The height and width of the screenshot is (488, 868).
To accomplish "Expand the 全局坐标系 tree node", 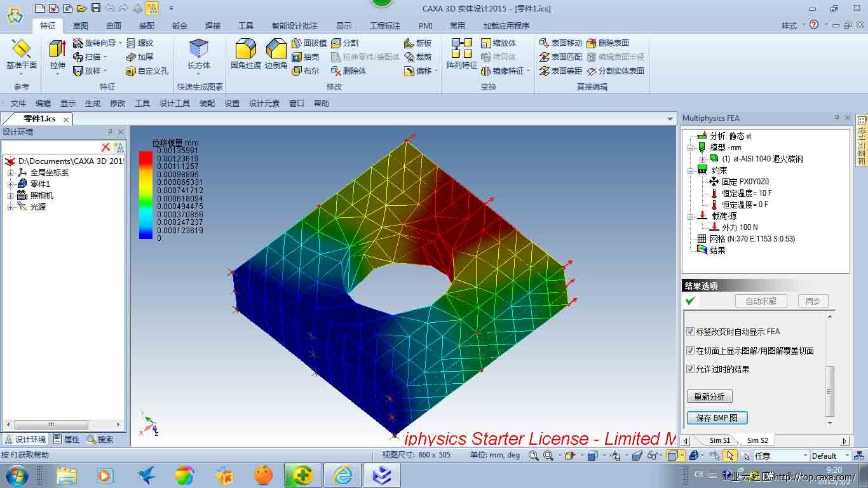I will pyautogui.click(x=10, y=173).
